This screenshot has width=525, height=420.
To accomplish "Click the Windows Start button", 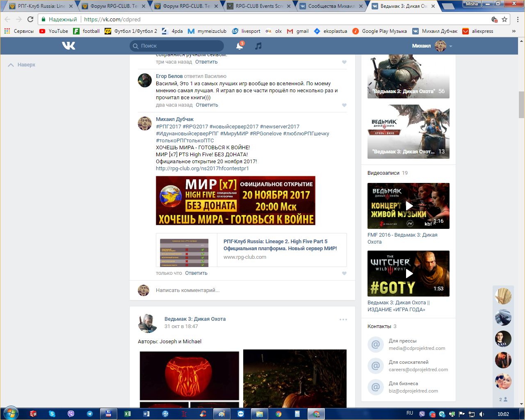I will click(x=10, y=413).
